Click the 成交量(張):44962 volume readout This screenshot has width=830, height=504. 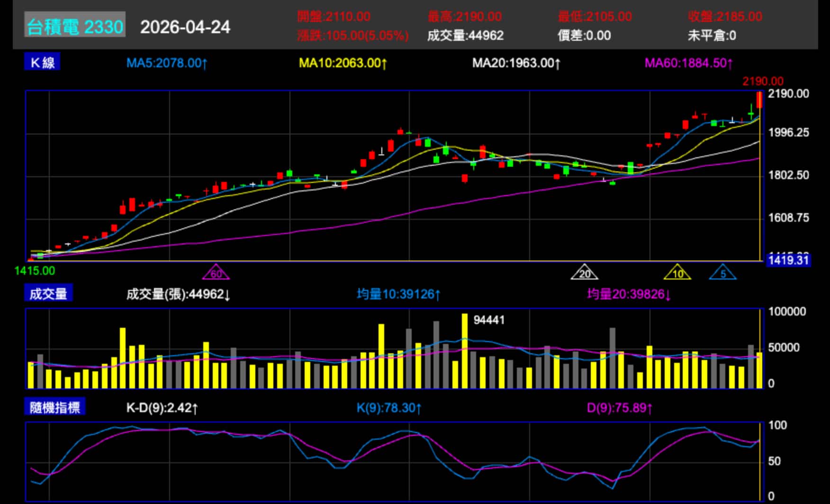click(x=178, y=295)
